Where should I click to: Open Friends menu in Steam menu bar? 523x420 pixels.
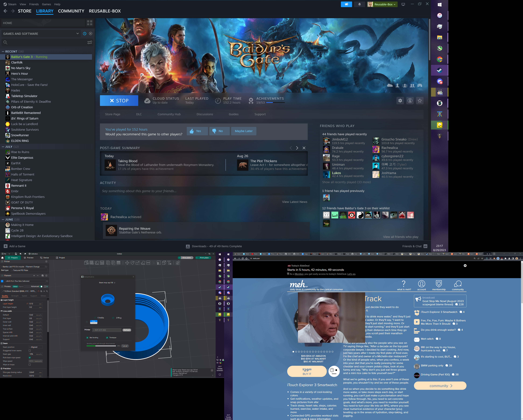(x=34, y=4)
